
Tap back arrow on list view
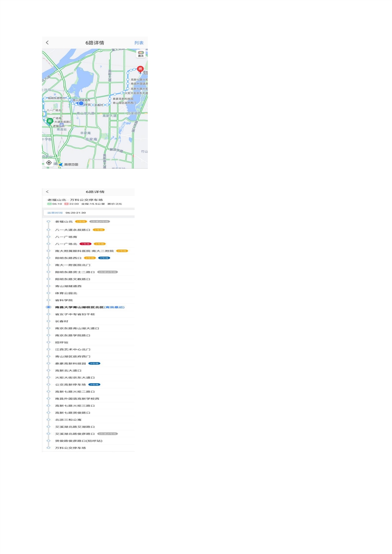pos(47,192)
